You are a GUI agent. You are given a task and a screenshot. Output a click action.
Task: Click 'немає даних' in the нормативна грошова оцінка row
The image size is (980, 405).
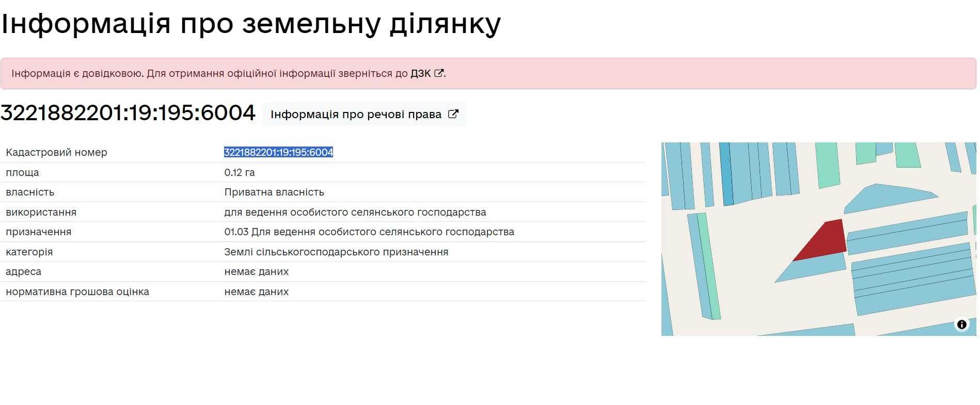coord(257,291)
